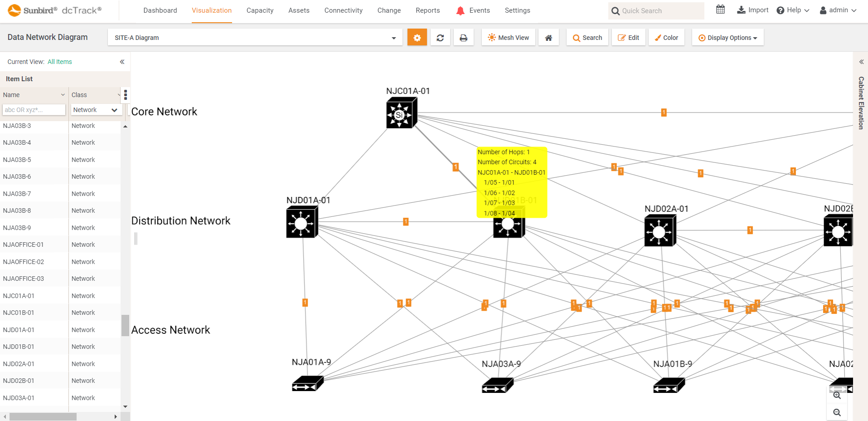The height and width of the screenshot is (421, 868).
Task: Switch to the Dashboard tab
Action: pos(160,10)
